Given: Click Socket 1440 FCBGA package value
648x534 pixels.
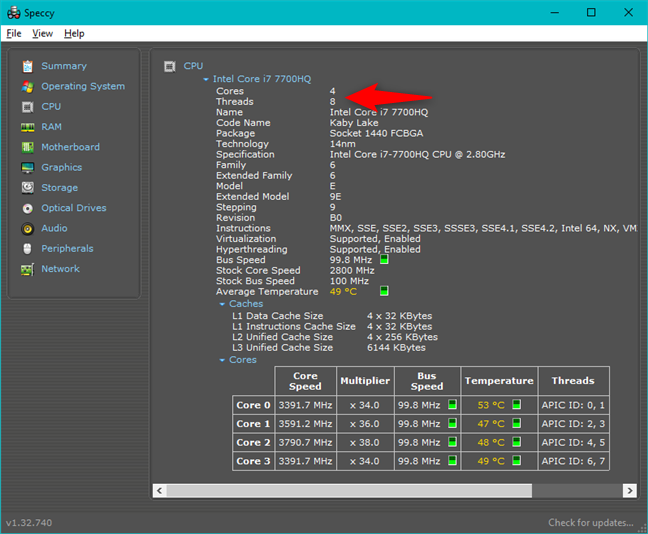Looking at the screenshot, I should [376, 134].
